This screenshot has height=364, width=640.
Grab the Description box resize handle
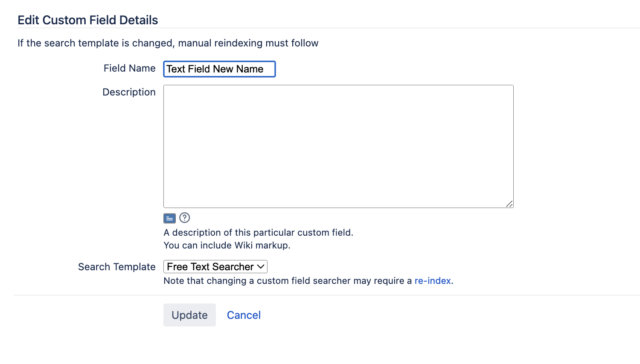[509, 204]
